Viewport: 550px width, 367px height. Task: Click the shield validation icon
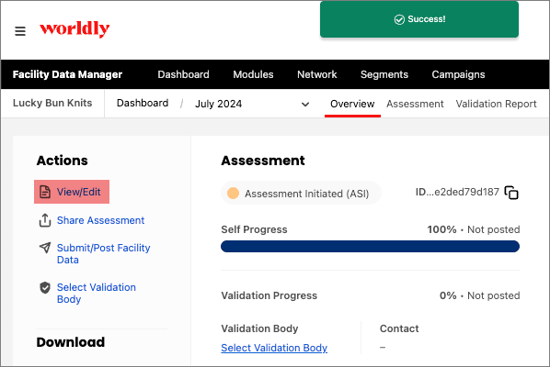click(45, 288)
